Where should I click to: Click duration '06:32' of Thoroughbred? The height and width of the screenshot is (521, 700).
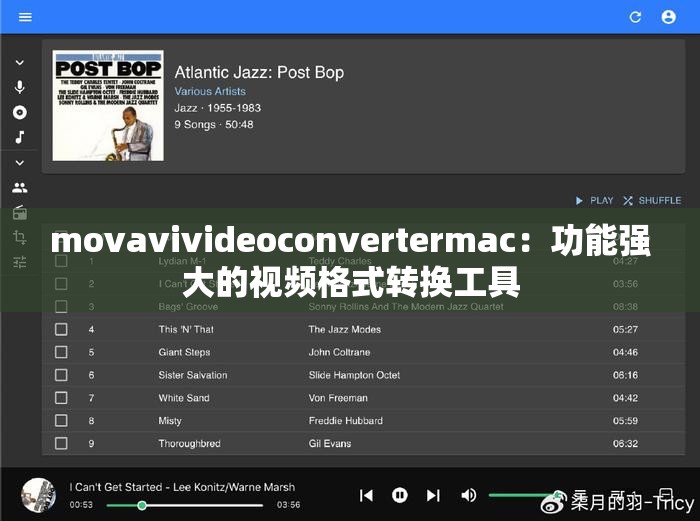pos(625,443)
